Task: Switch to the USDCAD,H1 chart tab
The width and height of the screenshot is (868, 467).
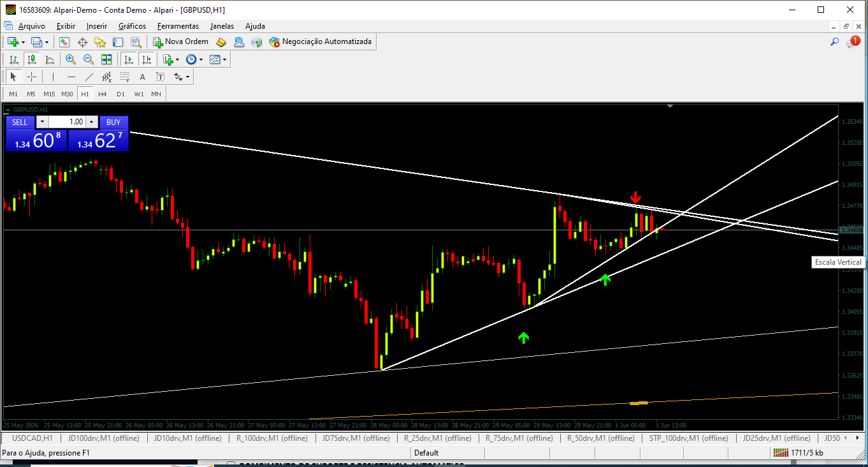Action: click(33, 438)
